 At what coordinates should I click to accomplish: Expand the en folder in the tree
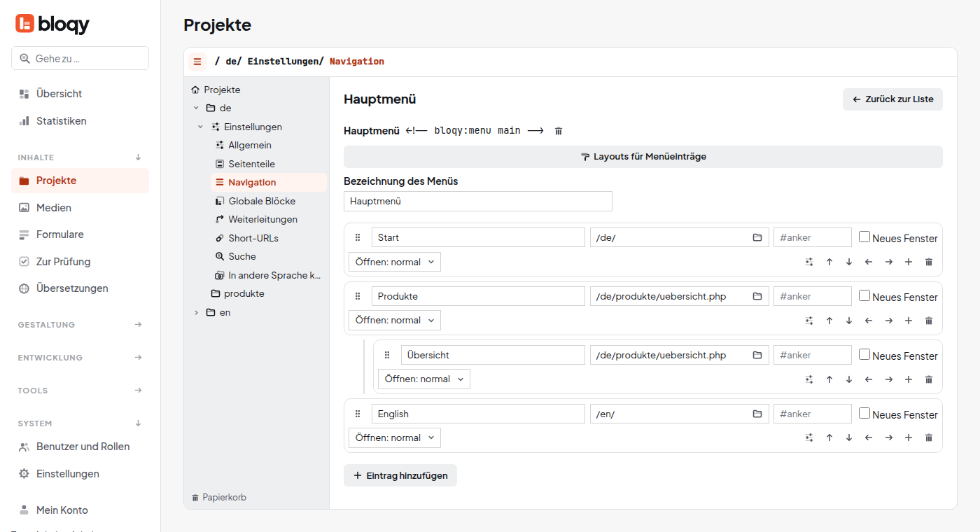[x=196, y=313]
